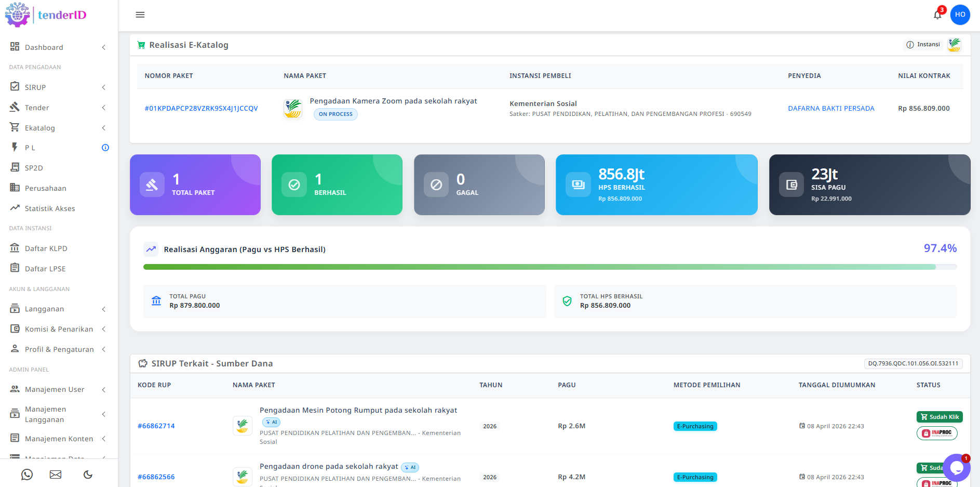Click the Total Paket gavel card icon
Viewport: 980px width, 487px height.
[152, 185]
